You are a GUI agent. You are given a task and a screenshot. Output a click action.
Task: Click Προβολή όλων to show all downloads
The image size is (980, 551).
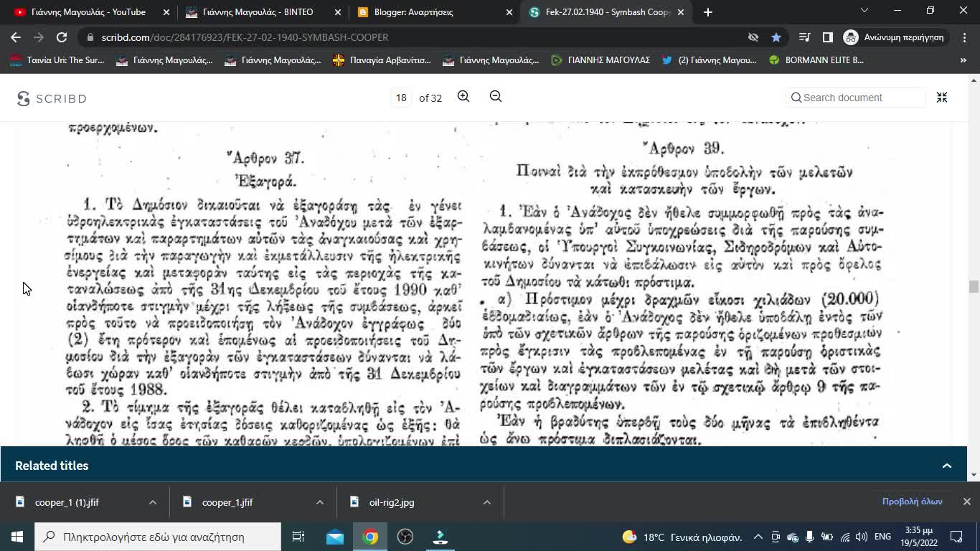(912, 501)
